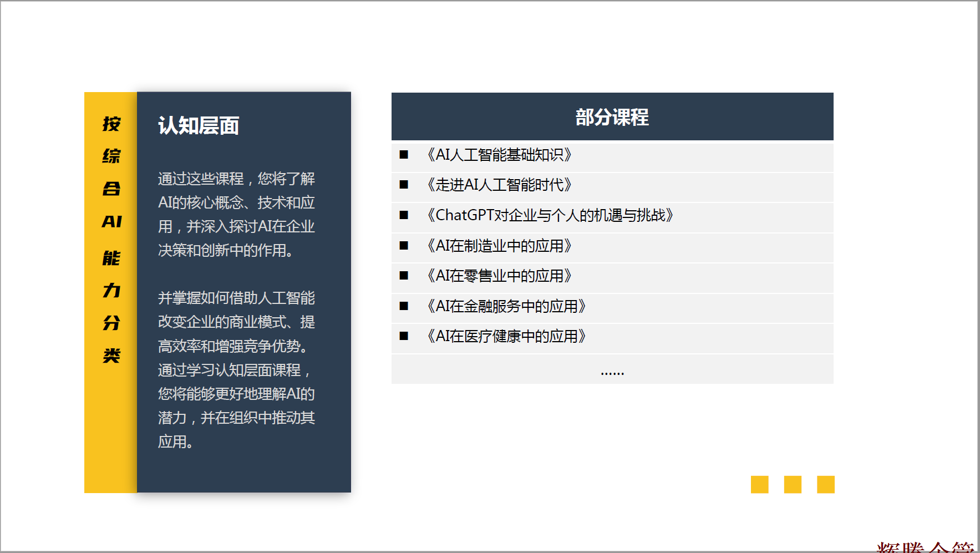Click the bullet beside 《AI在医疗健康中的应用》
The height and width of the screenshot is (553, 980).
pos(404,336)
